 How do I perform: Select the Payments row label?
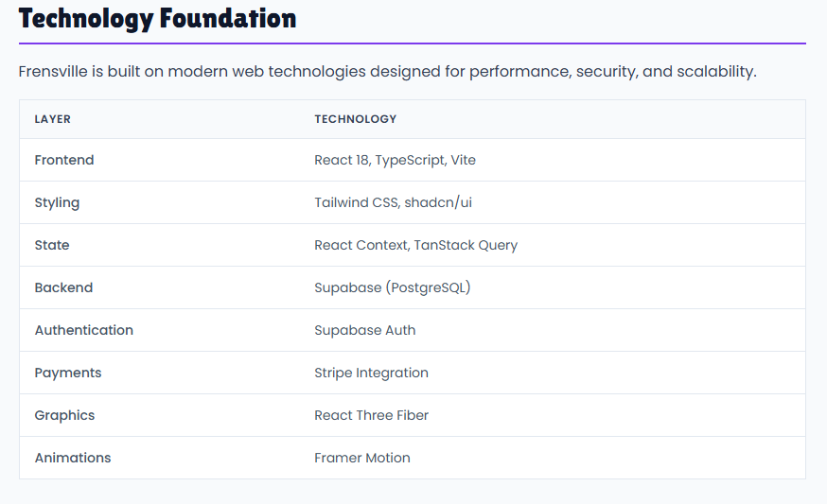68,374
